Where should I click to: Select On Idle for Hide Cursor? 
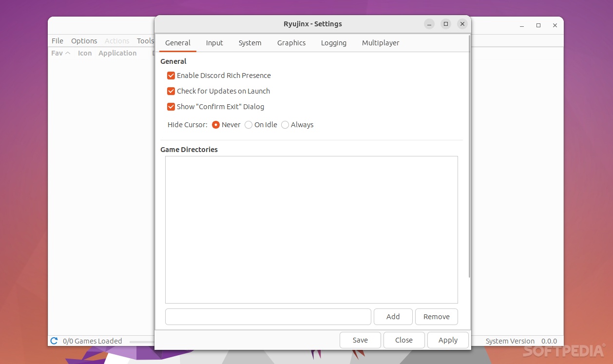coord(249,125)
